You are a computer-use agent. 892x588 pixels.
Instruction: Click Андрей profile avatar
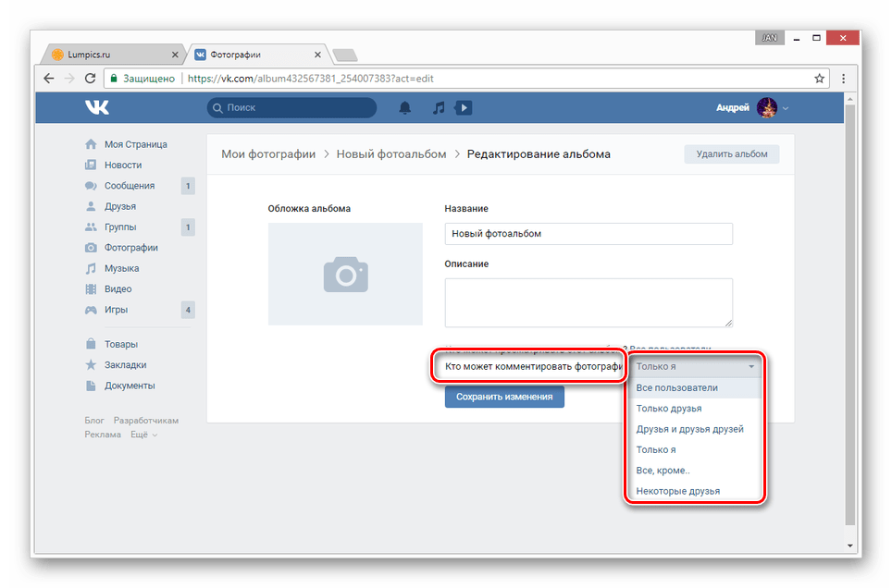(766, 107)
